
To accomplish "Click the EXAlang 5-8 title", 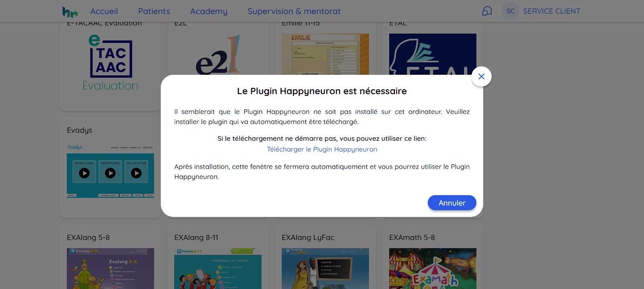I will click(88, 238).
